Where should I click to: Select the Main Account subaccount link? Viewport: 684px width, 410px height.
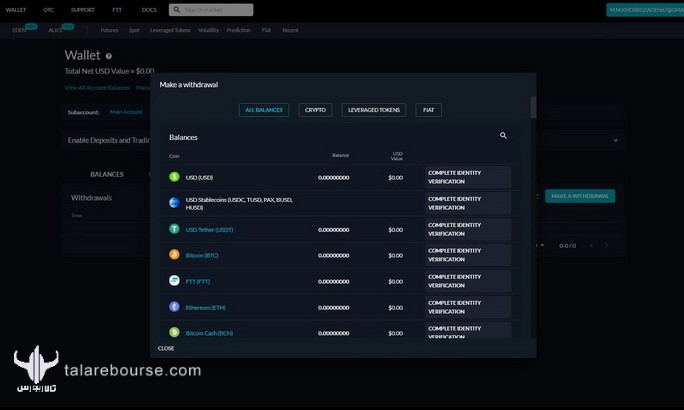[x=126, y=112]
